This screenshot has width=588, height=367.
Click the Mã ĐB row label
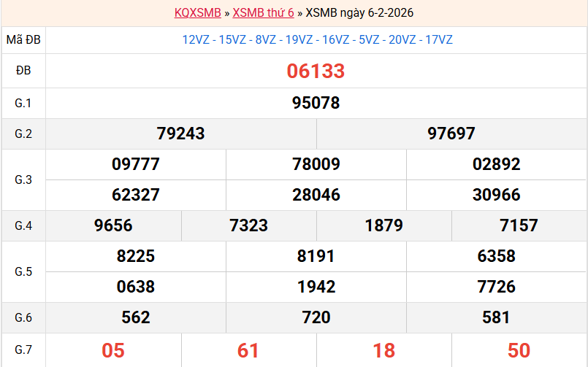tap(23, 40)
